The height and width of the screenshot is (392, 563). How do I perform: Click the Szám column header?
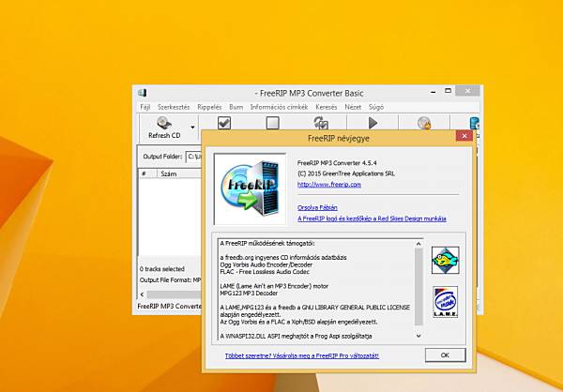coord(179,173)
